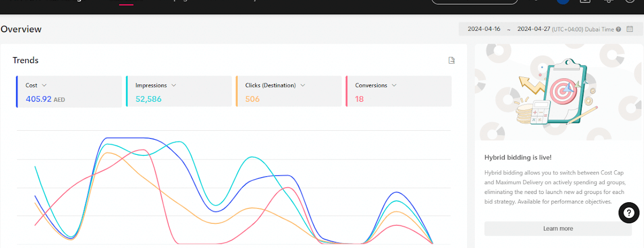Click the help icon beside Dubai Time
Screen dimensions: 644x248
(x=618, y=29)
